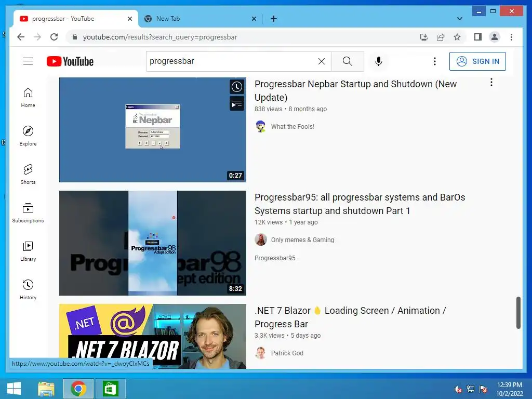Viewport: 532px width, 399px height.
Task: Visit the Patrick God channel
Action: coord(287,353)
